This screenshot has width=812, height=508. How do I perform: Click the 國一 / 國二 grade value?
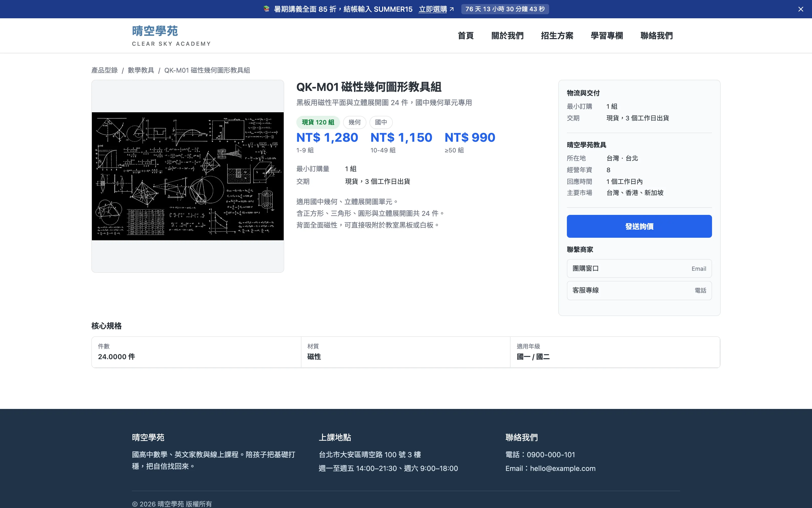tap(533, 357)
